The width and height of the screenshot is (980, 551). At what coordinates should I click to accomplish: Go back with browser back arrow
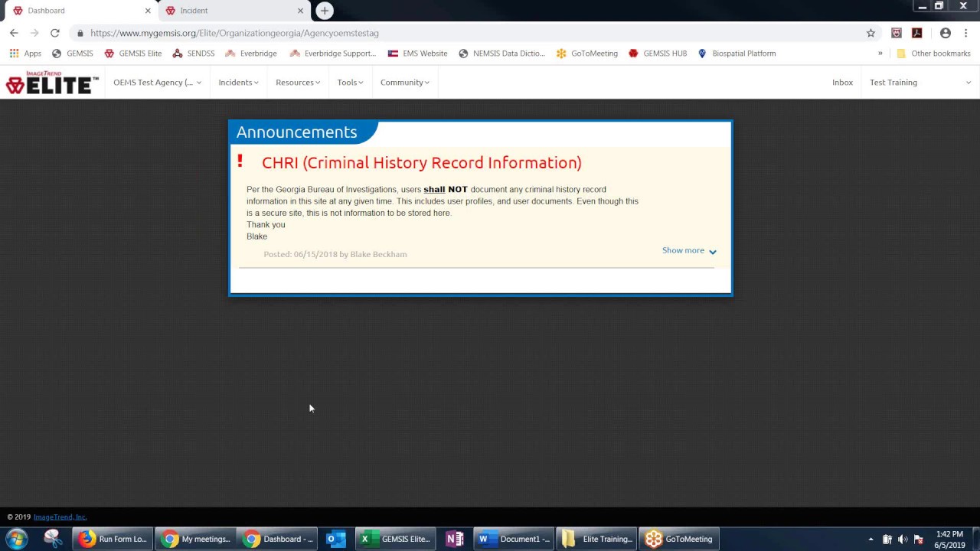pyautogui.click(x=14, y=33)
